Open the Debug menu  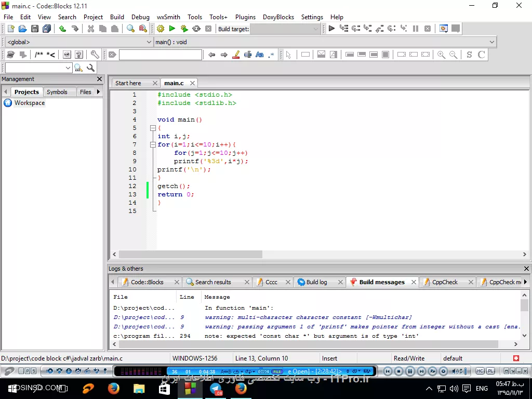pos(140,17)
